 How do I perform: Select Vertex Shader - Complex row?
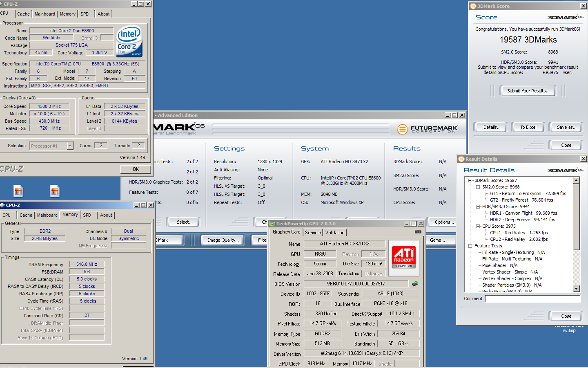tap(512, 278)
